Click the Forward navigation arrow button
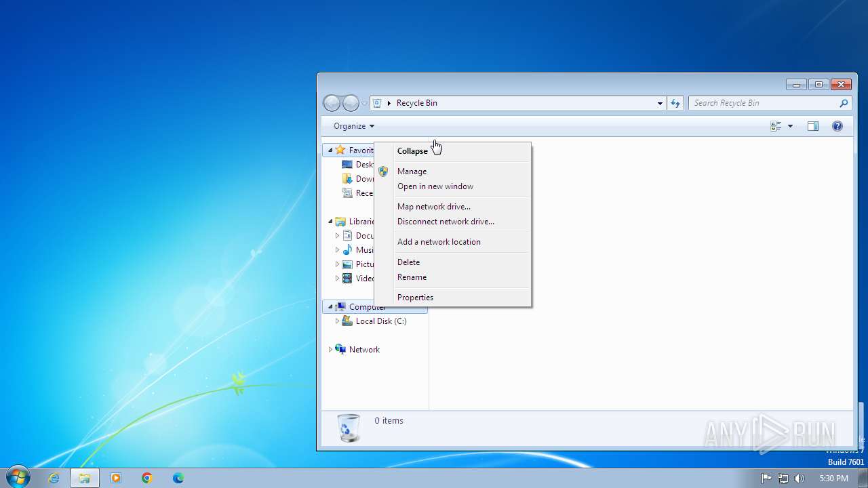 point(351,103)
